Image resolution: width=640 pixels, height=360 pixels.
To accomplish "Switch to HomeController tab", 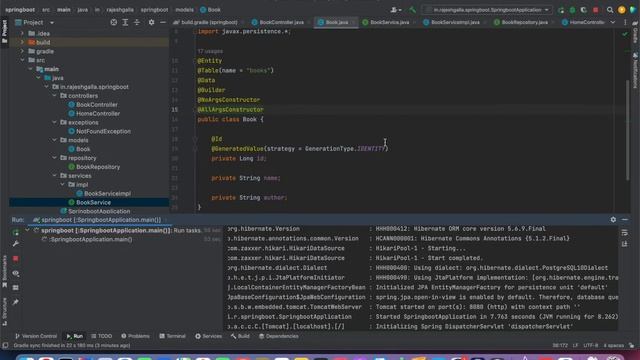I will pos(583,22).
